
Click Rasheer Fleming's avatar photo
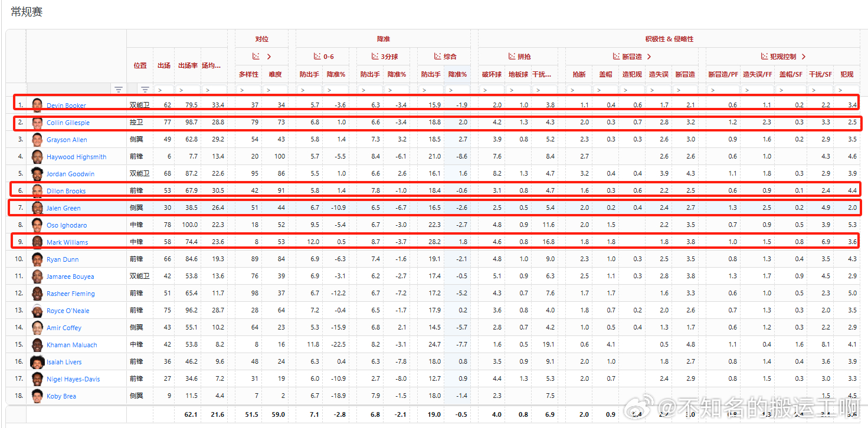38,294
